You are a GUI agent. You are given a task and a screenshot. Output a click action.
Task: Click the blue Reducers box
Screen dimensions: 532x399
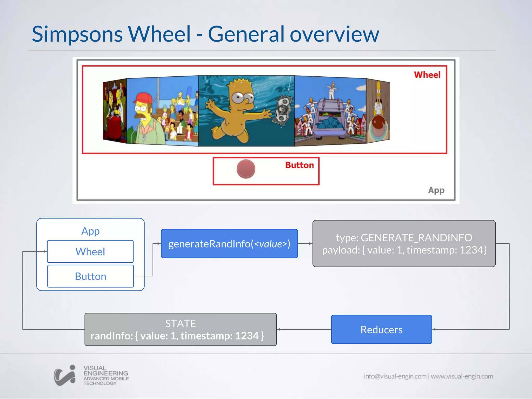click(382, 329)
